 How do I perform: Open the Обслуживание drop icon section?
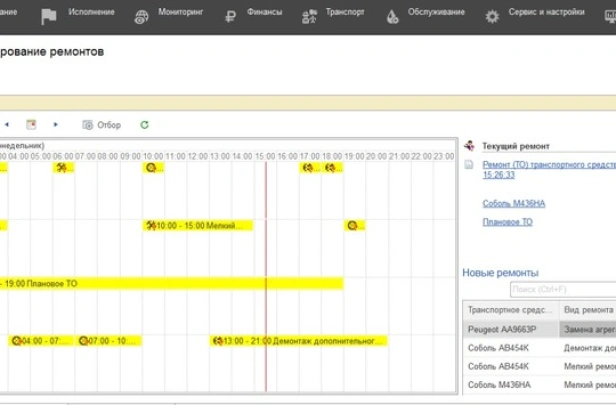pos(392,16)
